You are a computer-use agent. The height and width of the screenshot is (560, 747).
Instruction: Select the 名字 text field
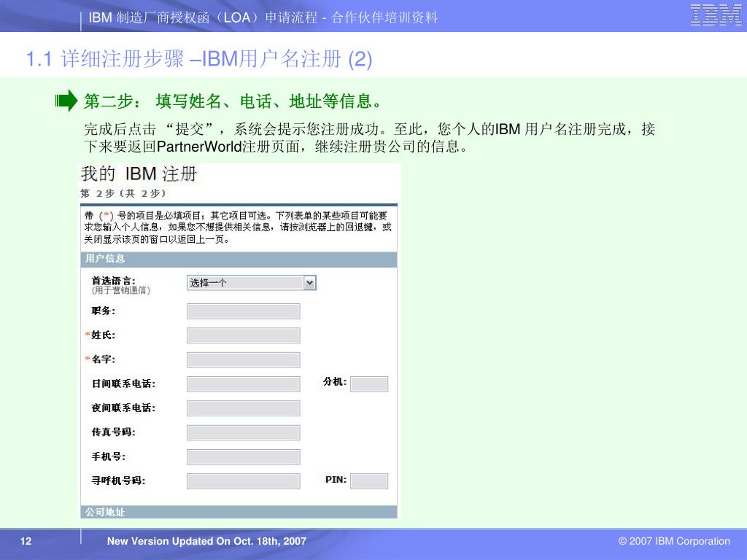coord(244,359)
